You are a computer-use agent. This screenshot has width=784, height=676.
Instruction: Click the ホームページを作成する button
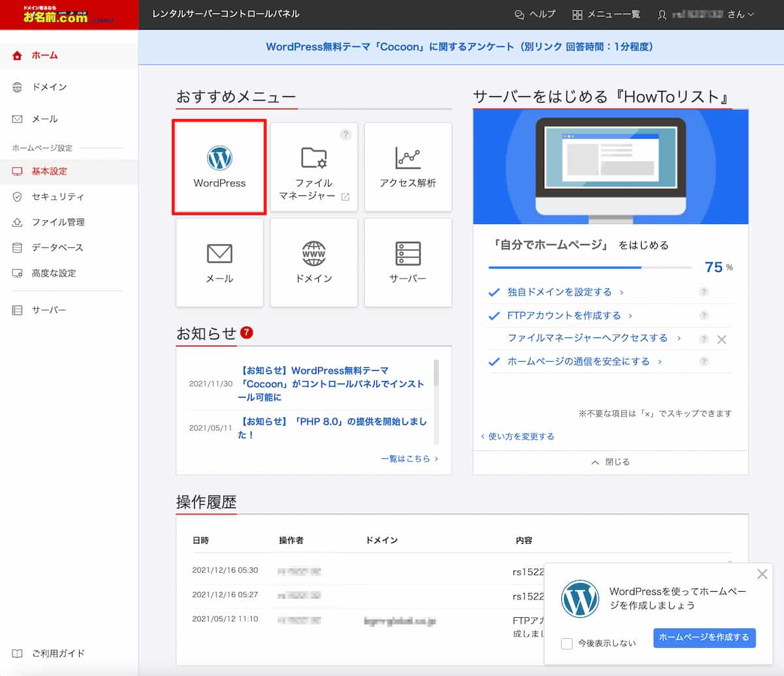704,637
